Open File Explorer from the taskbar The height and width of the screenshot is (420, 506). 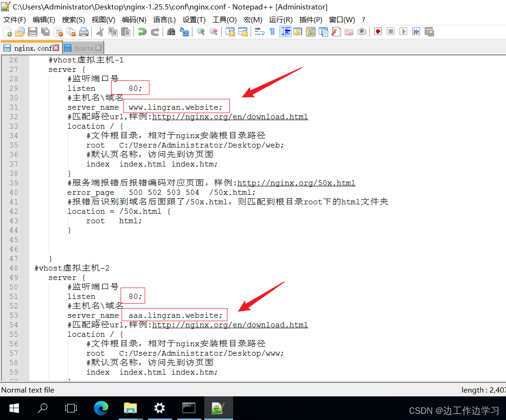(131, 408)
